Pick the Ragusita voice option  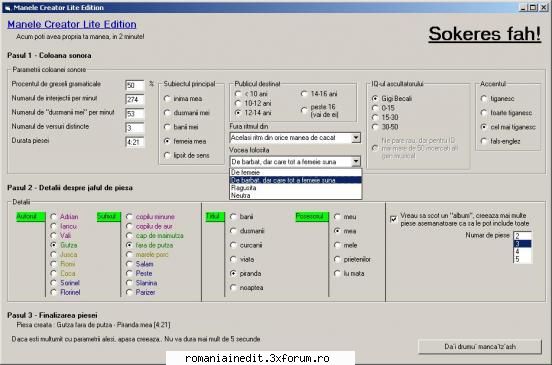click(x=295, y=188)
